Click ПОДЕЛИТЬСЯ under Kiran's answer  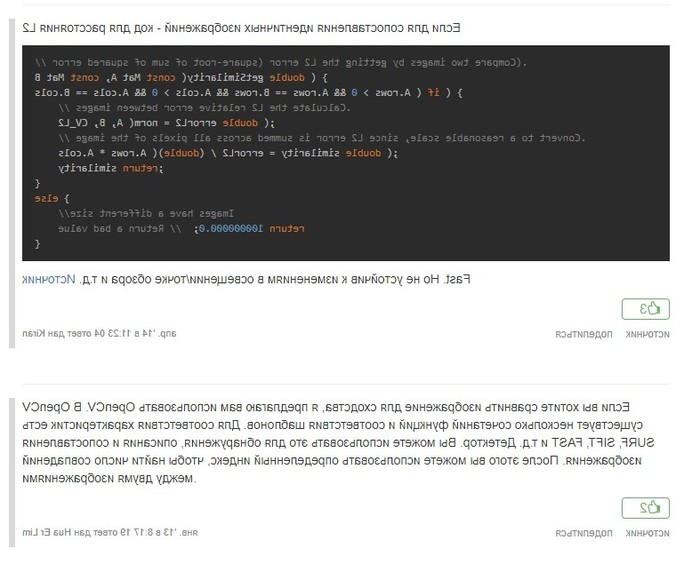click(585, 333)
